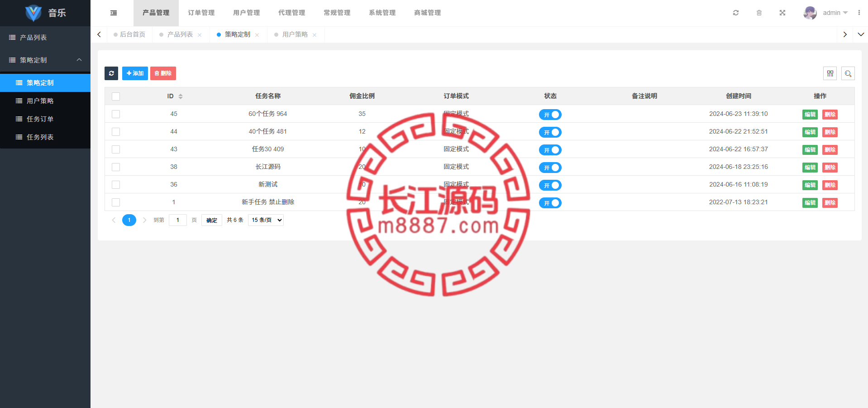
Task: Click the page number jump input
Action: (178, 220)
